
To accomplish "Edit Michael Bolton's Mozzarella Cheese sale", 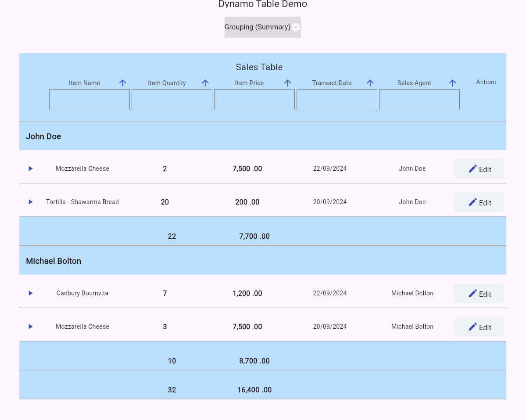I will [x=479, y=327].
